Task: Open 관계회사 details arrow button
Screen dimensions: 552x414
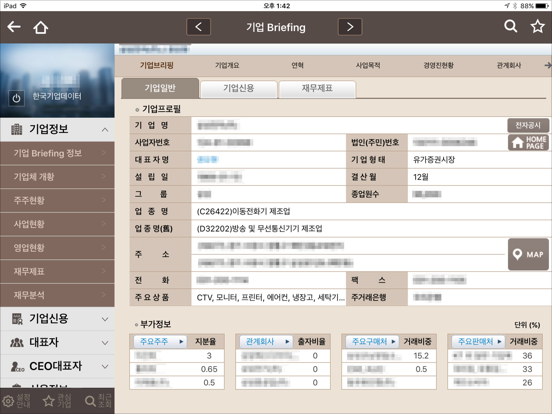Action: click(x=266, y=341)
